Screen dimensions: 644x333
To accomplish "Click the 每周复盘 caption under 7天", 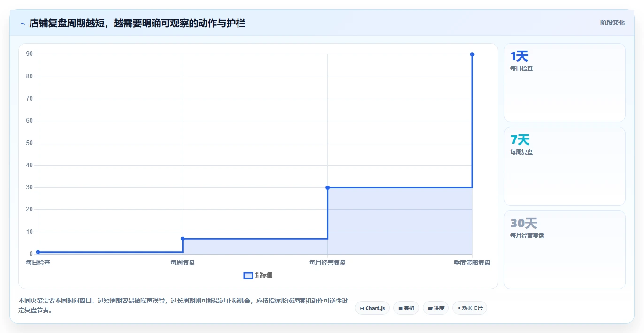I will [521, 152].
